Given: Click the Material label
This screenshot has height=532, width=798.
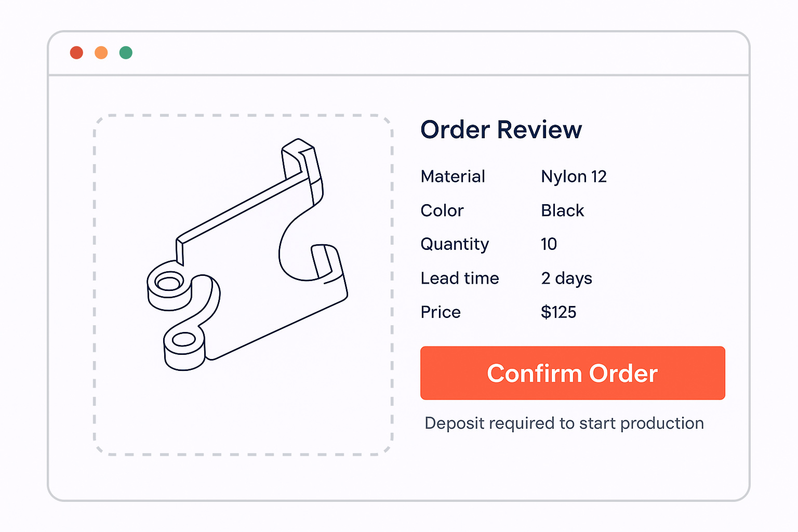Looking at the screenshot, I should pos(453,177).
